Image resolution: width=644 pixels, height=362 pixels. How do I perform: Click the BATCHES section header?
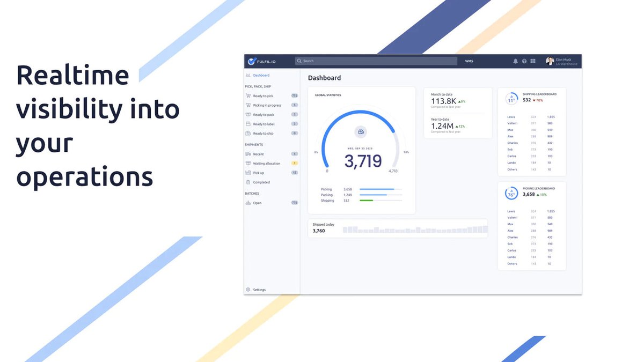pyautogui.click(x=252, y=193)
